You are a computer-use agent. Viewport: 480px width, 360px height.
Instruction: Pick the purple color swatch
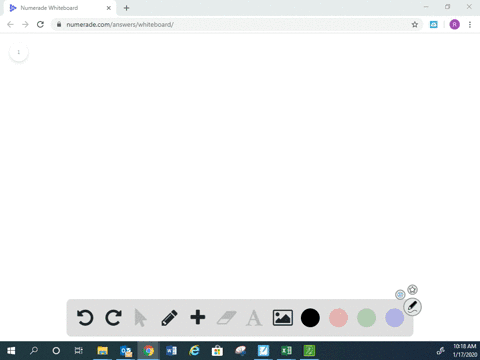(395, 318)
